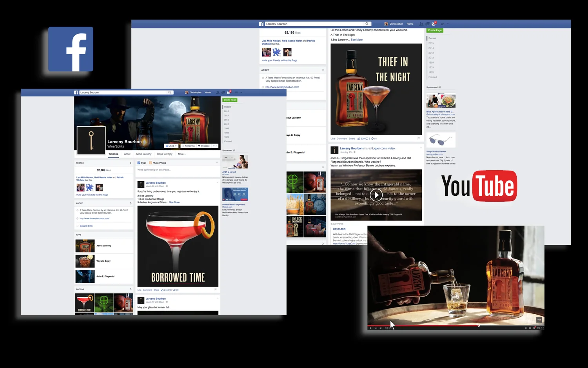588x368 pixels.
Task: Expand the More dropdown in the page tabs
Action: (182, 154)
